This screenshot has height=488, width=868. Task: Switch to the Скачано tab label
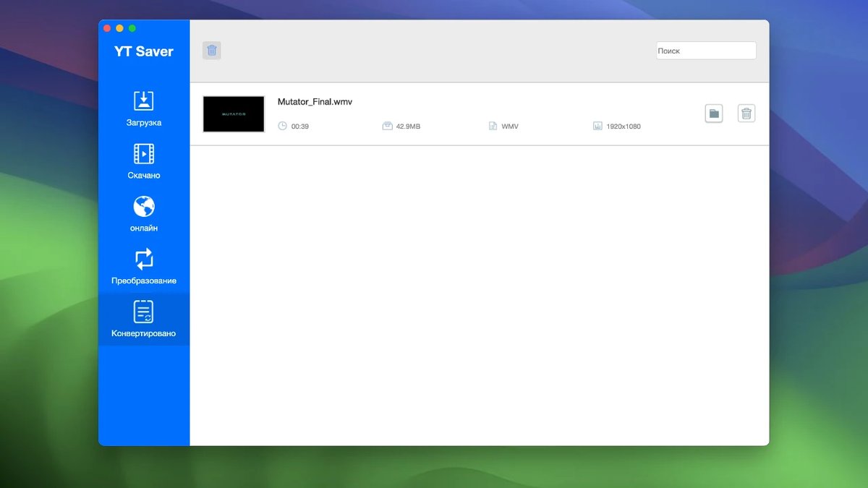pos(144,176)
